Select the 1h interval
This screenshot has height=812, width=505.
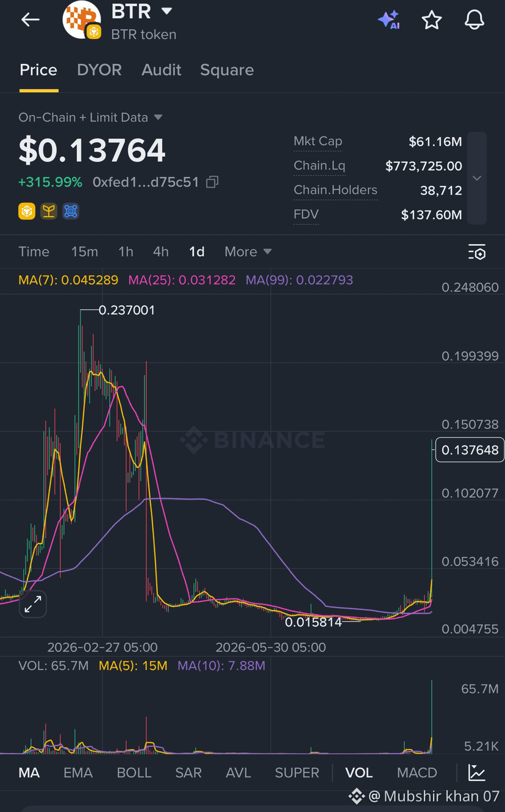(126, 251)
